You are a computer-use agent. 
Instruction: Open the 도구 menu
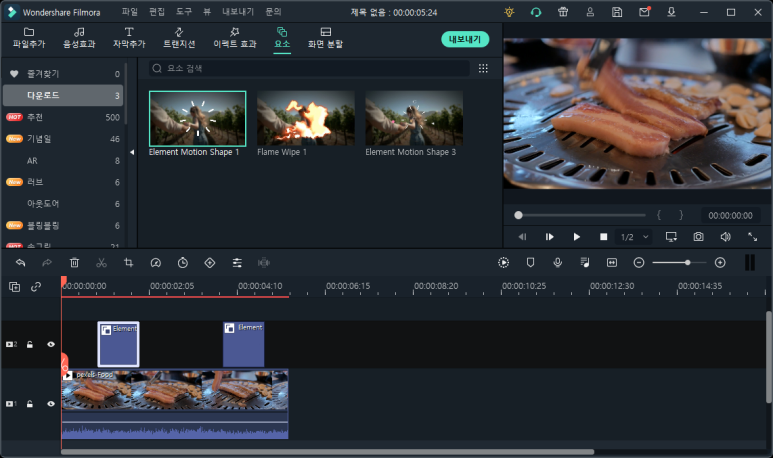coord(184,12)
